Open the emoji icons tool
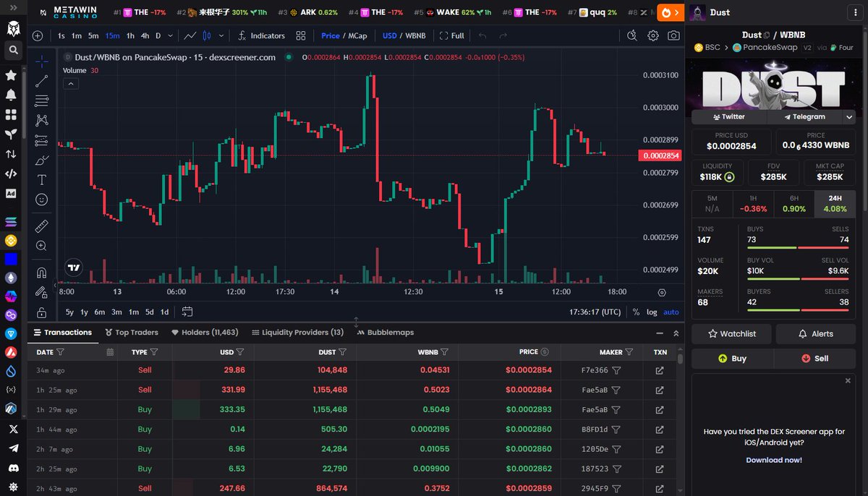This screenshot has height=496, width=868. click(x=41, y=199)
